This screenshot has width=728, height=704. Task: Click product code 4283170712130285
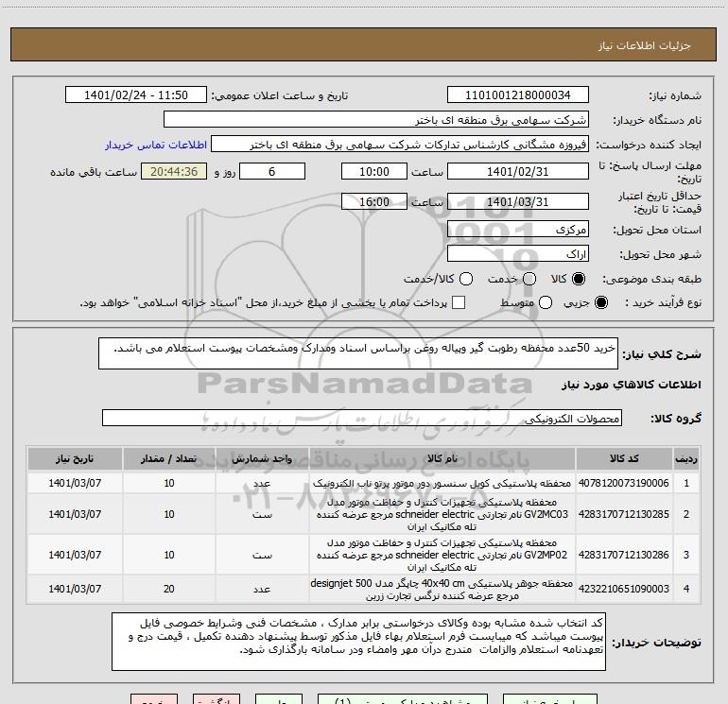[624, 514]
